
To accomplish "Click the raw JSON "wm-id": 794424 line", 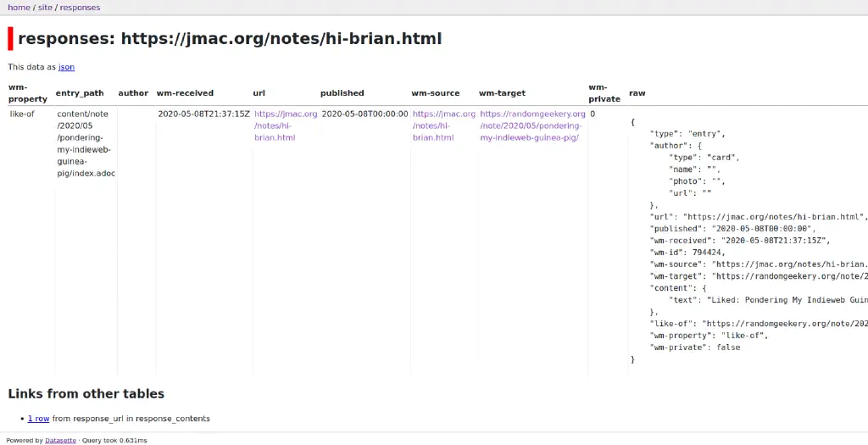I will [x=687, y=253].
